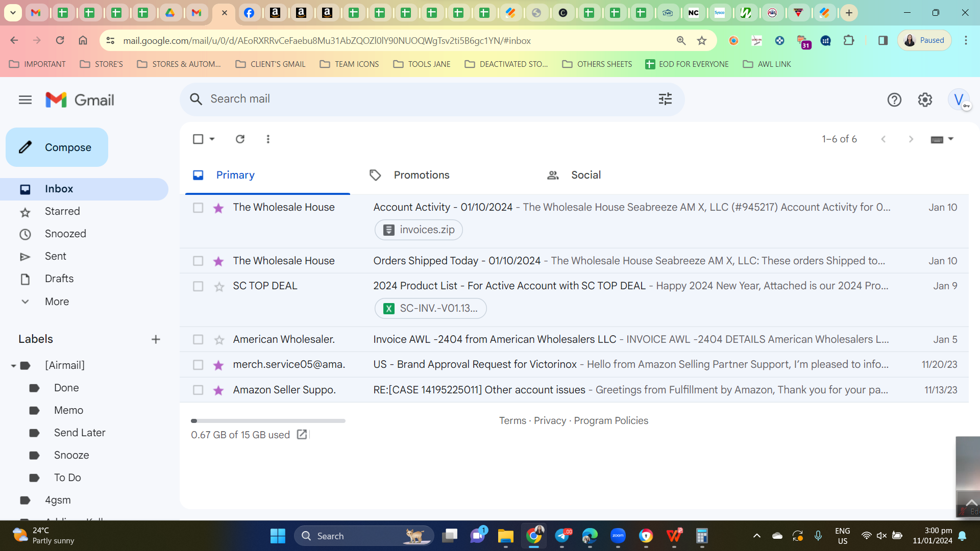Open the IMPORTANT bookmarks folder
This screenshot has width=980, height=551.
click(38, 64)
